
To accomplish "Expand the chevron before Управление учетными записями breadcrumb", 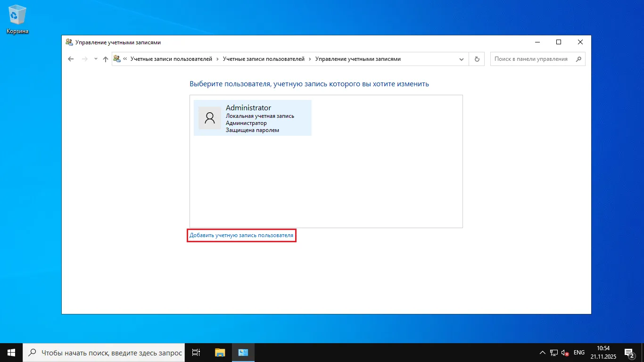I will (x=310, y=59).
